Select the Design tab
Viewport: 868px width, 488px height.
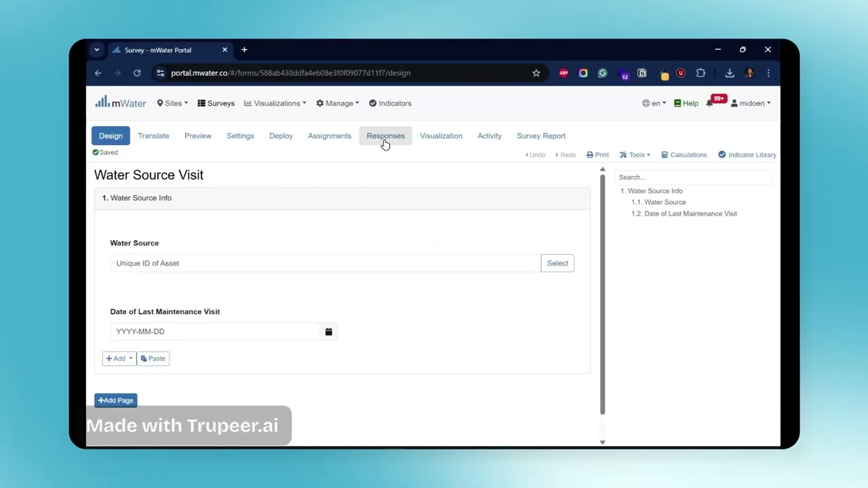click(x=111, y=136)
